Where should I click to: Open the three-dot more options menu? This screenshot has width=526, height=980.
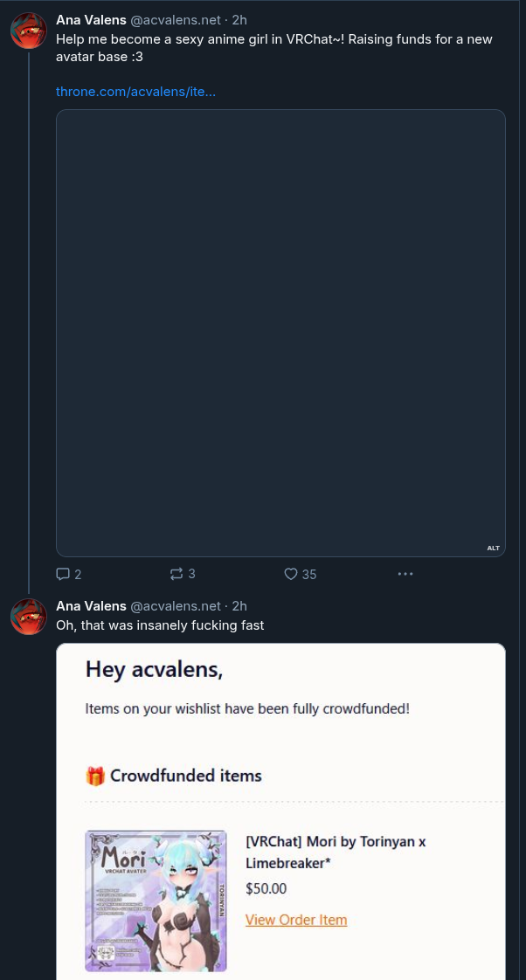(x=405, y=574)
